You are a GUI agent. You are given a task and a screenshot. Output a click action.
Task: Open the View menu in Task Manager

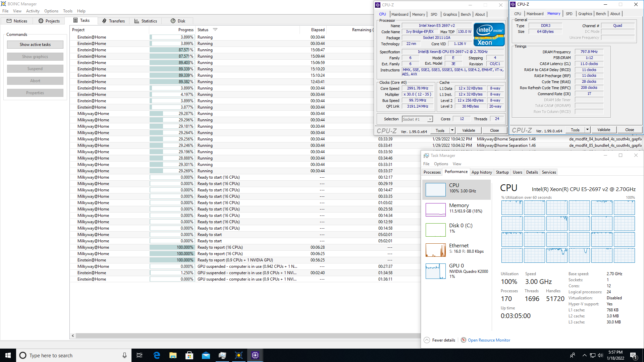point(457,164)
